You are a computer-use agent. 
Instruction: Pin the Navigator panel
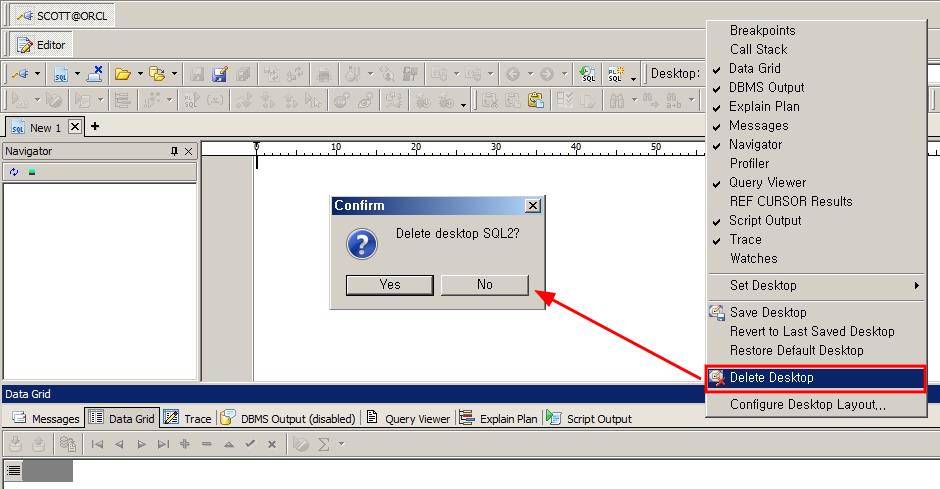pos(175,151)
